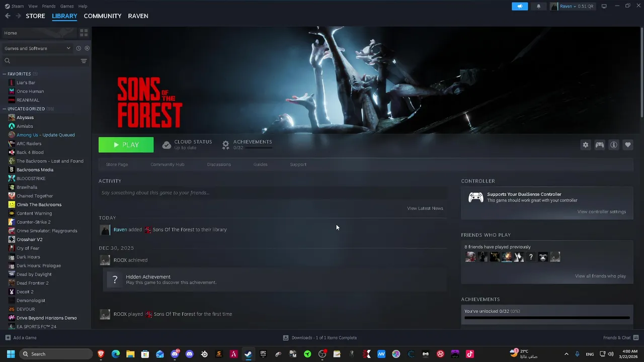
Task: Open notifications bell icon
Action: coord(539,6)
